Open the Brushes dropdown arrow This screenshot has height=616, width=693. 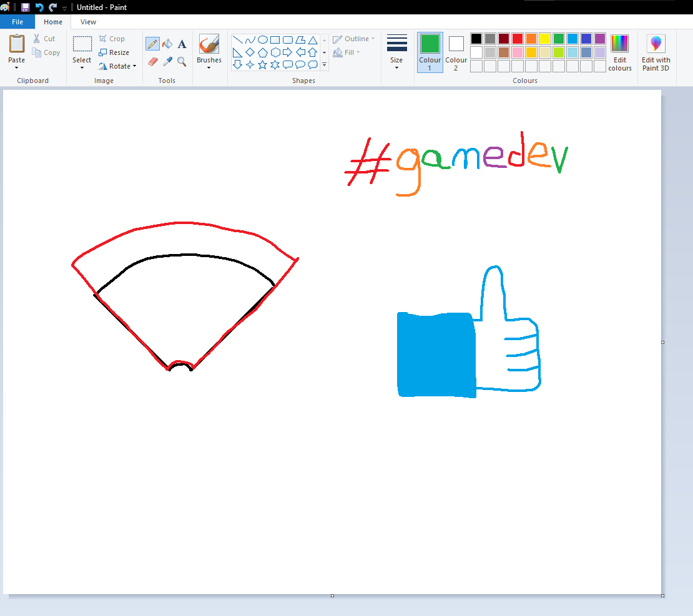pyautogui.click(x=209, y=67)
